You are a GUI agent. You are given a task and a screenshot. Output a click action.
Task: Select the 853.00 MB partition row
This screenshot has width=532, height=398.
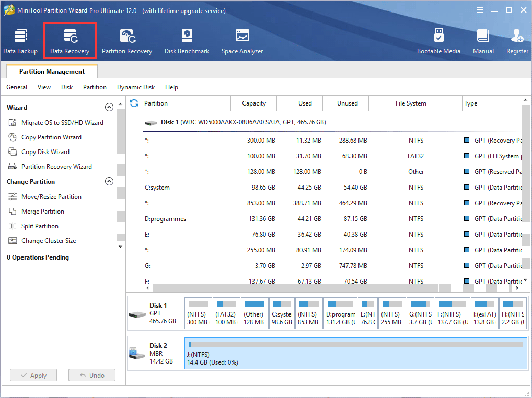pos(332,203)
